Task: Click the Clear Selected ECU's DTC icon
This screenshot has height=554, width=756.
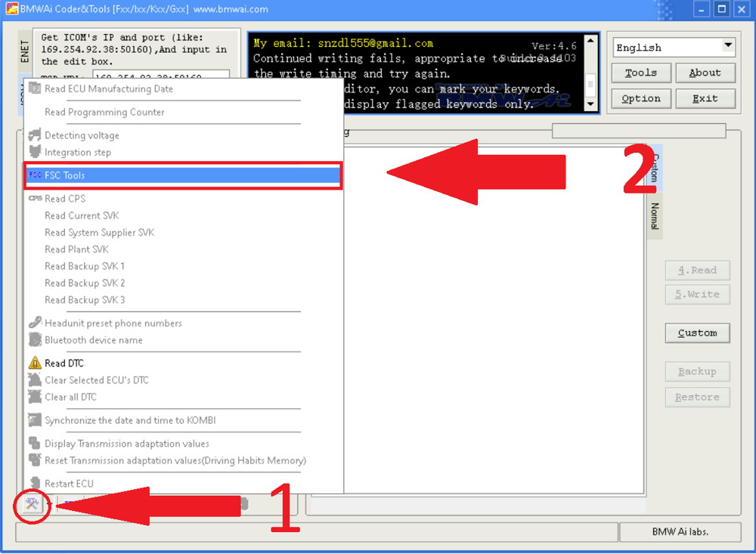Action: tap(35, 379)
